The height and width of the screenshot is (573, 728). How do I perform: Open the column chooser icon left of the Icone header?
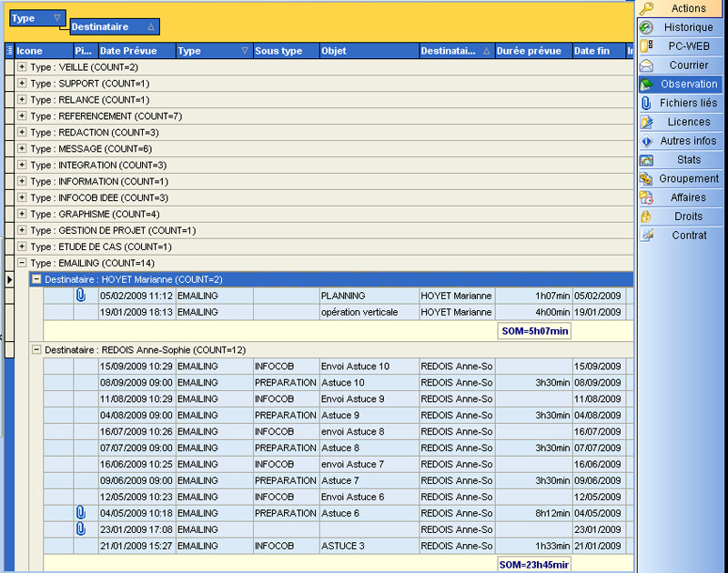pyautogui.click(x=9, y=51)
